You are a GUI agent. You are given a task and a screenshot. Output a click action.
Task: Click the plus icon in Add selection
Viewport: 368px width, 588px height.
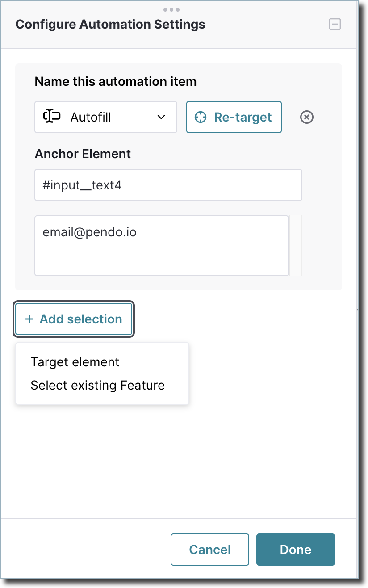29,319
